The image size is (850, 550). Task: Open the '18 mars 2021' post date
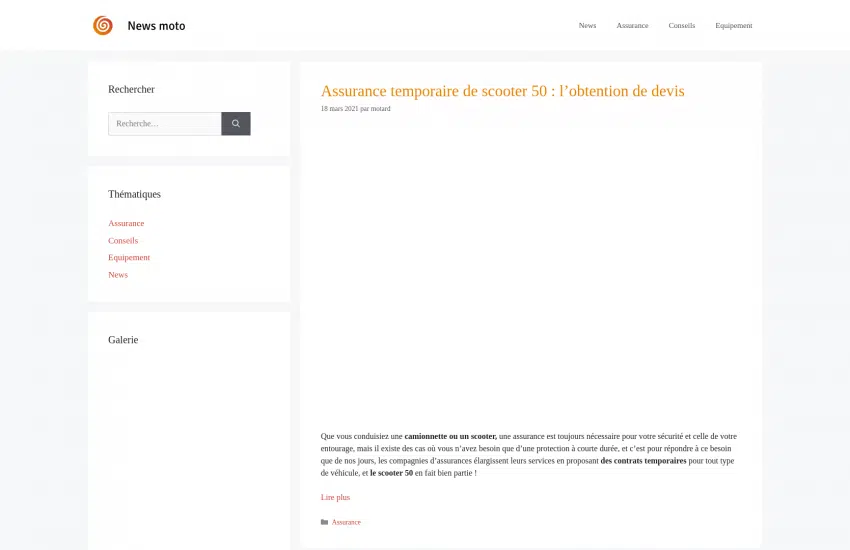[x=339, y=108]
